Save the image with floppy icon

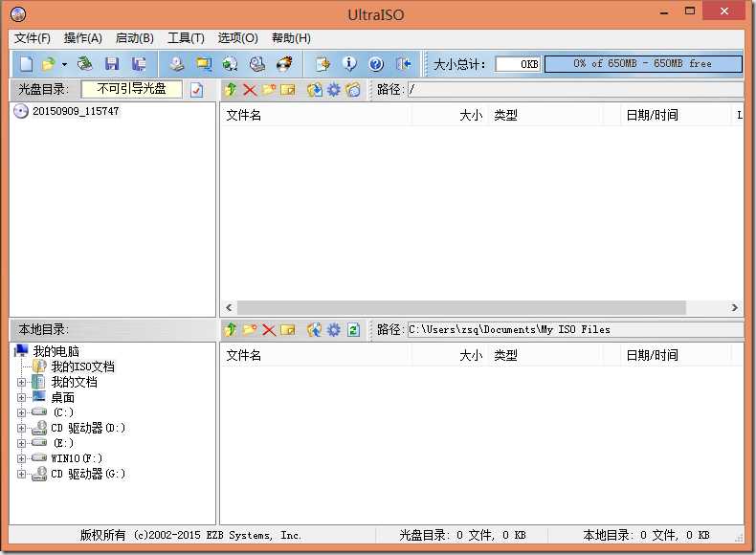pyautogui.click(x=112, y=64)
